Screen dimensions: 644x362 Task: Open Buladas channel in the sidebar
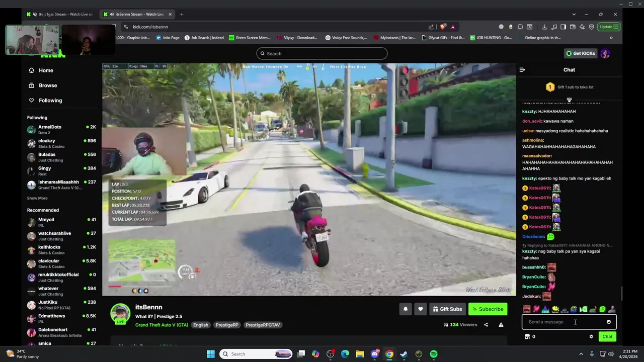point(61,157)
